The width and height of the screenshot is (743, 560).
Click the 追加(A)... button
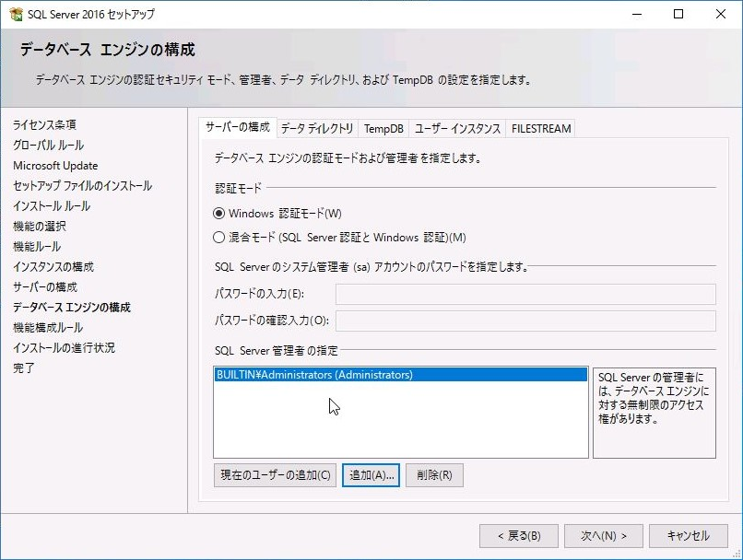click(371, 474)
